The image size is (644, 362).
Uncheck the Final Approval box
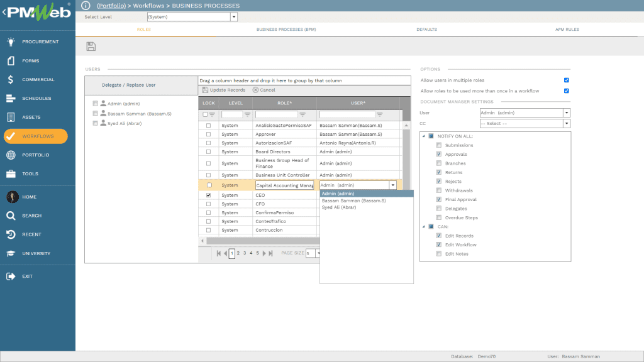click(439, 199)
